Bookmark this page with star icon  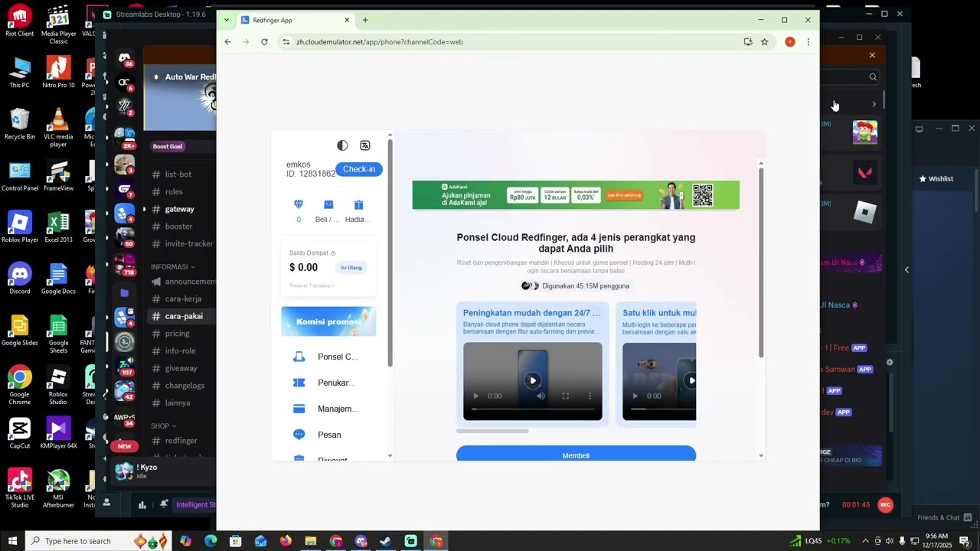tap(764, 42)
